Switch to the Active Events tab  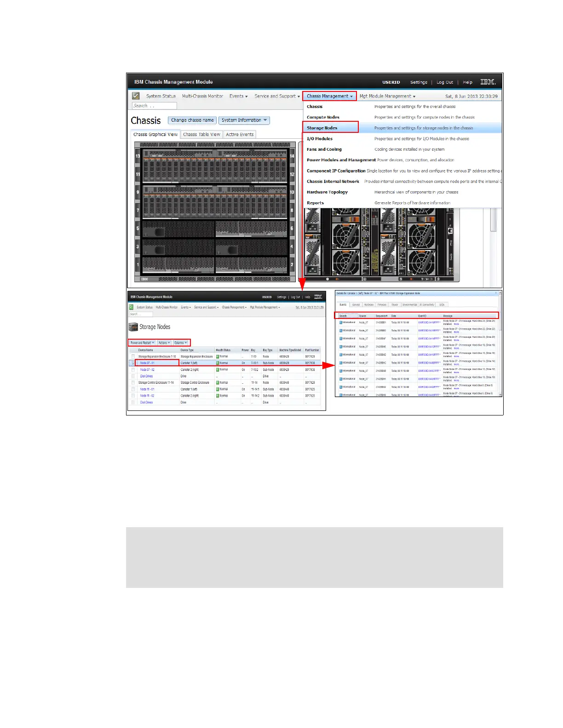(240, 135)
